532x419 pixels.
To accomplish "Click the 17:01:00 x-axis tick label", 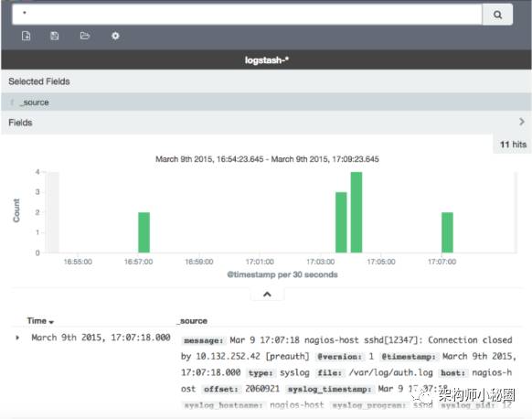I will pyautogui.click(x=260, y=262).
